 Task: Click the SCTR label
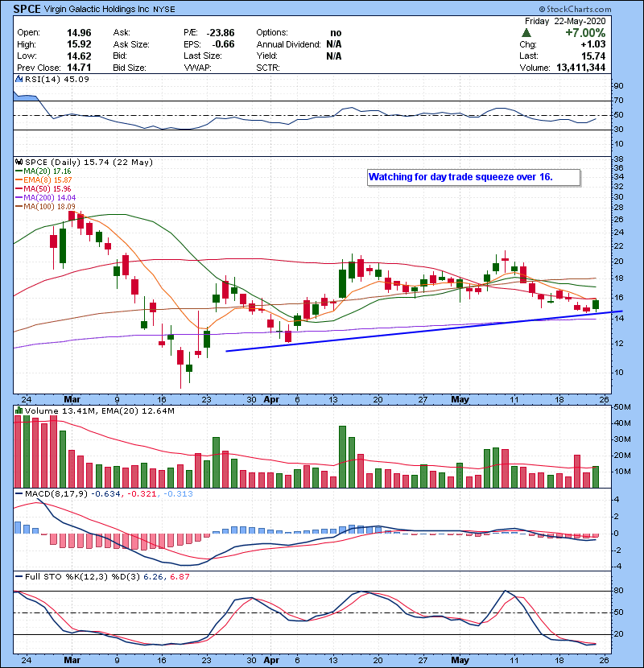click(x=268, y=68)
